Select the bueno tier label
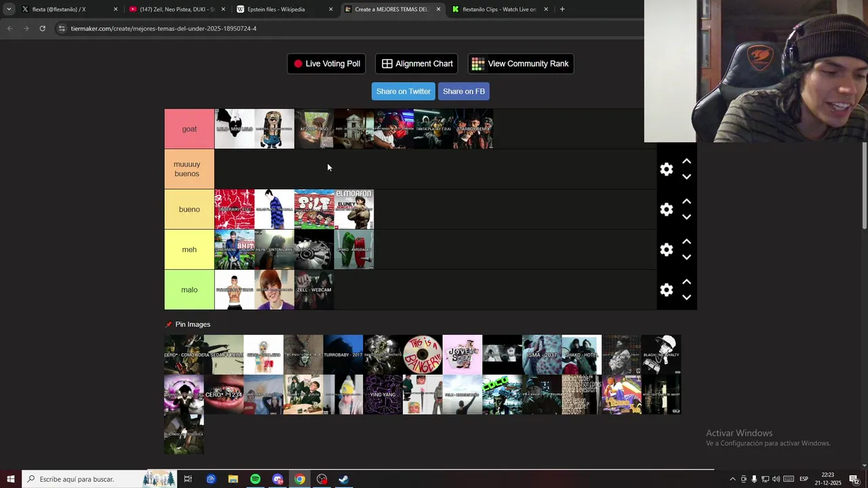This screenshot has width=868, height=488. [189, 209]
